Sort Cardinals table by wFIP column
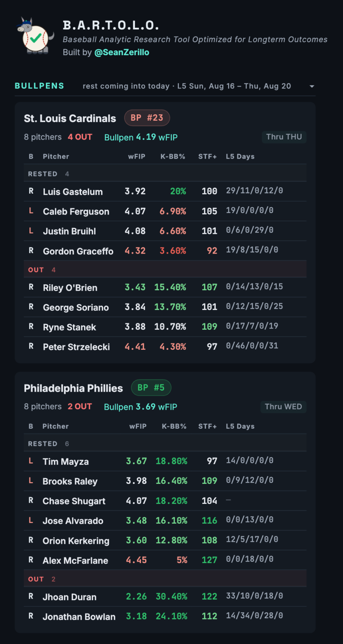 pos(137,157)
